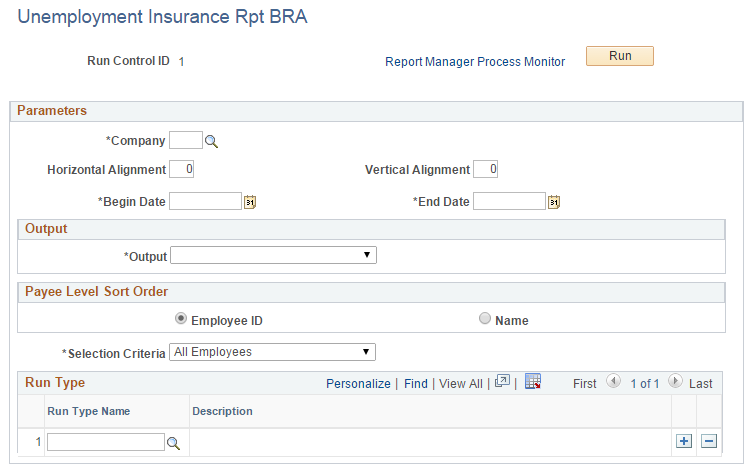Image resolution: width=754 pixels, height=469 pixels.
Task: Go to First in Run Type grid
Action: tap(585, 384)
